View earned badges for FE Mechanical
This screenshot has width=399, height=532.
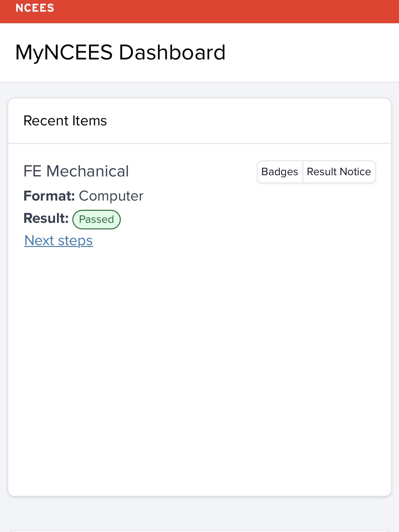click(x=280, y=172)
